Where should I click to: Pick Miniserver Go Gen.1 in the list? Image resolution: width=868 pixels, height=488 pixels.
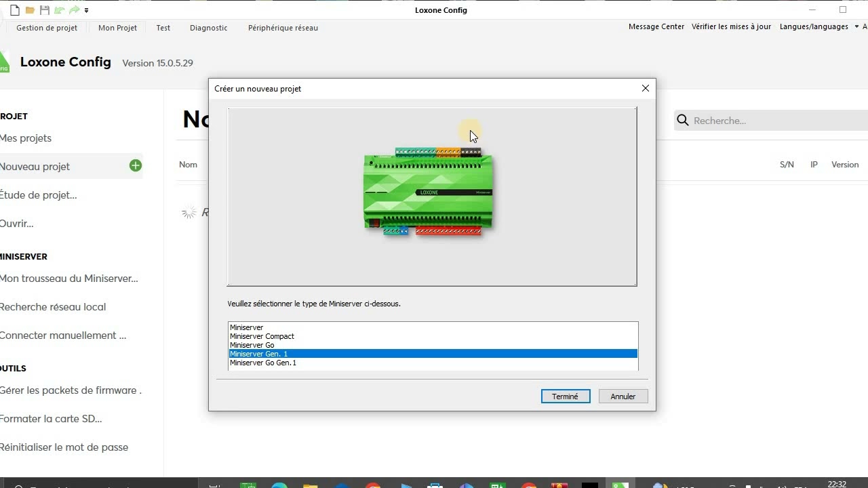click(x=433, y=363)
